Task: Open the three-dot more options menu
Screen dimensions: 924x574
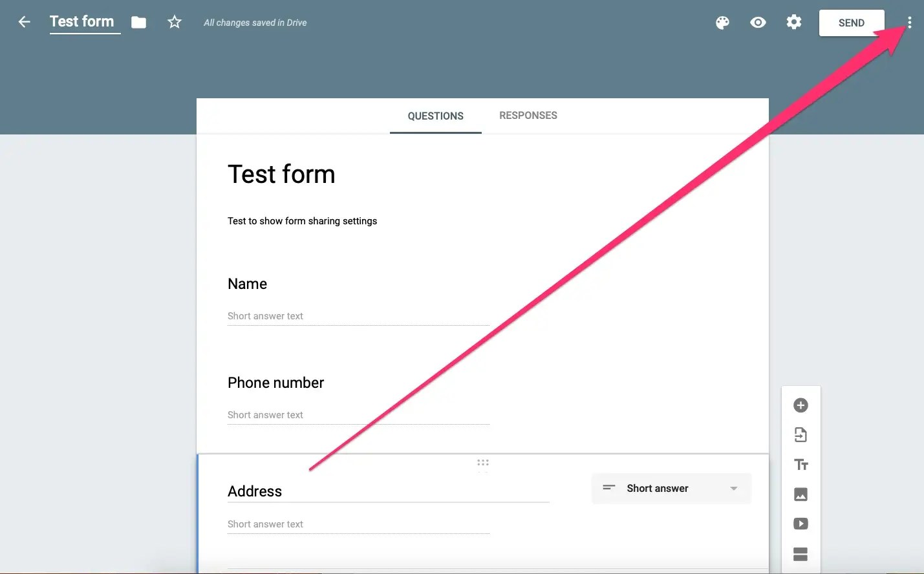Action: point(909,23)
